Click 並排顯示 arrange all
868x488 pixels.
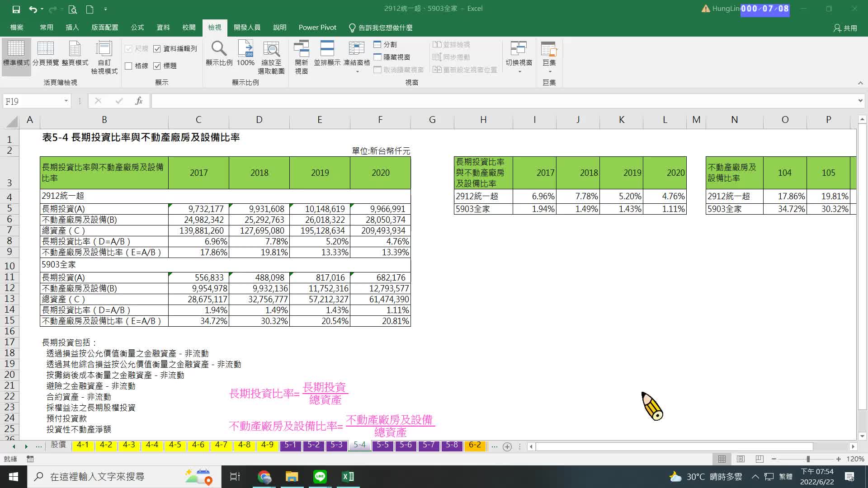[x=327, y=54]
